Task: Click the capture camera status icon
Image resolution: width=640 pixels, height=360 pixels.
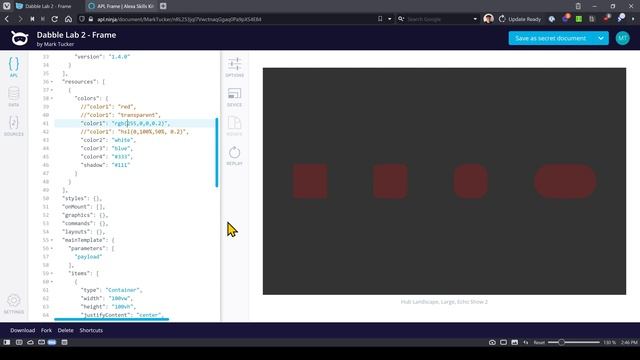Action: 492,342
